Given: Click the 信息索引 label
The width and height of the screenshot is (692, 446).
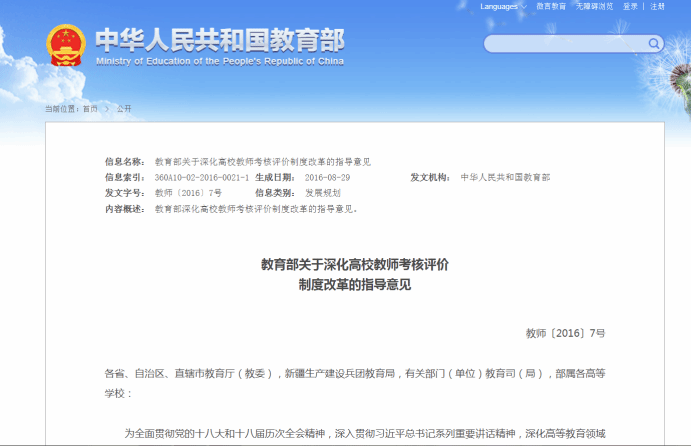Looking at the screenshot, I should tap(125, 177).
